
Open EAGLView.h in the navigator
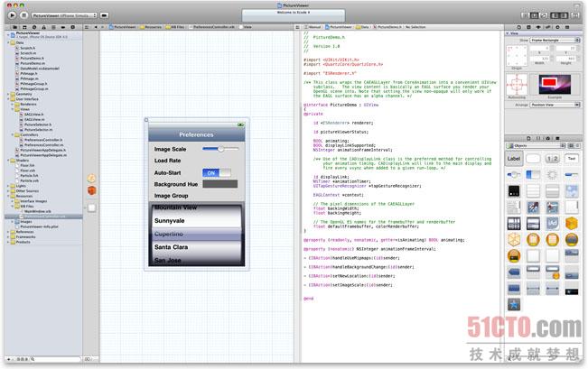click(x=32, y=115)
